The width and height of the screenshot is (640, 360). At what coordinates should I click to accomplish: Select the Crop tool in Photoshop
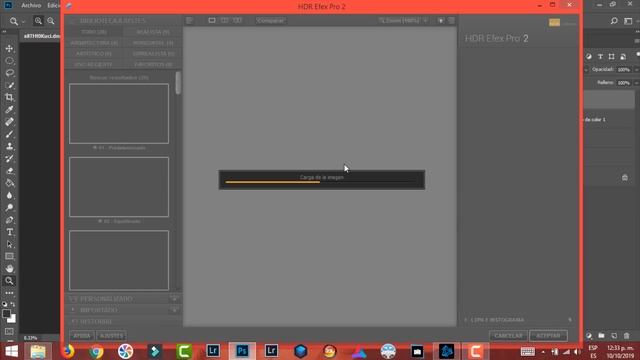coord(9,98)
